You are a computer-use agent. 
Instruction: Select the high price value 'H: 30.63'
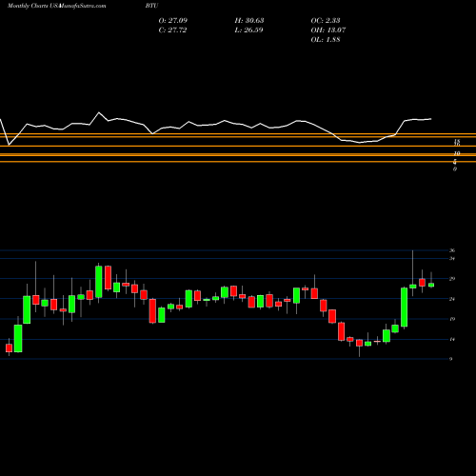[249, 20]
